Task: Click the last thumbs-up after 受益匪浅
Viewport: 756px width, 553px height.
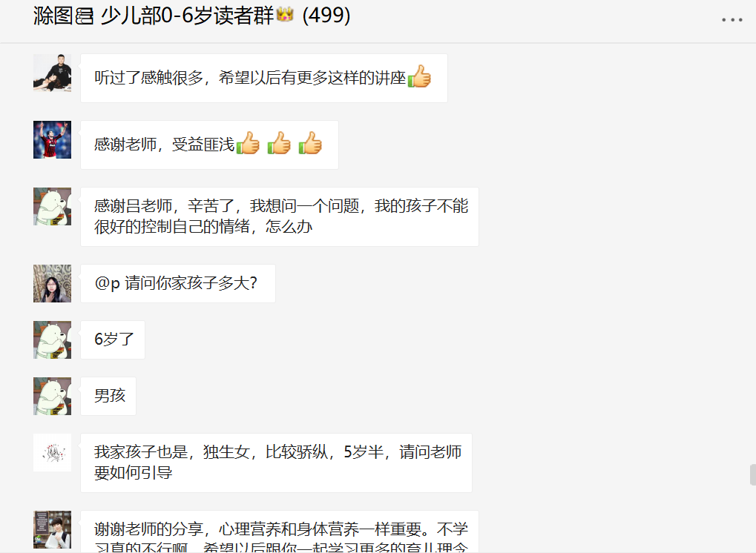Action: pyautogui.click(x=310, y=143)
